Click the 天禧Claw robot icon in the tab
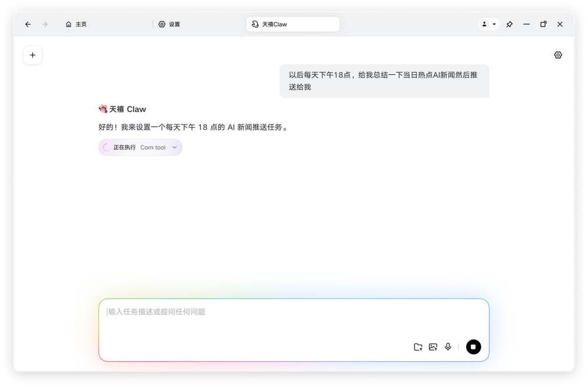The height and width of the screenshot is (387, 588). (255, 24)
